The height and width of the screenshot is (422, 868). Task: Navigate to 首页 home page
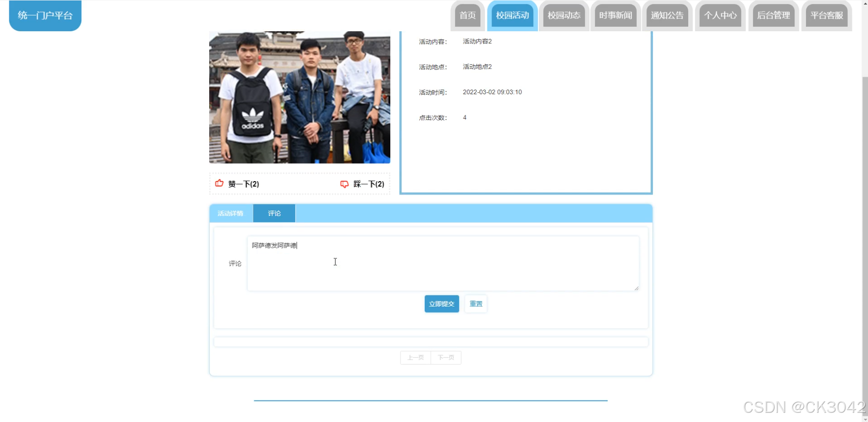(x=467, y=15)
